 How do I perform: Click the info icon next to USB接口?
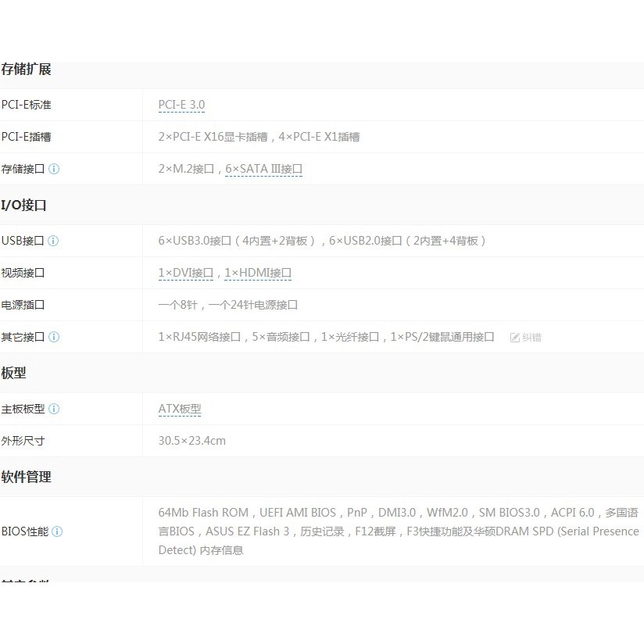[x=53, y=241]
